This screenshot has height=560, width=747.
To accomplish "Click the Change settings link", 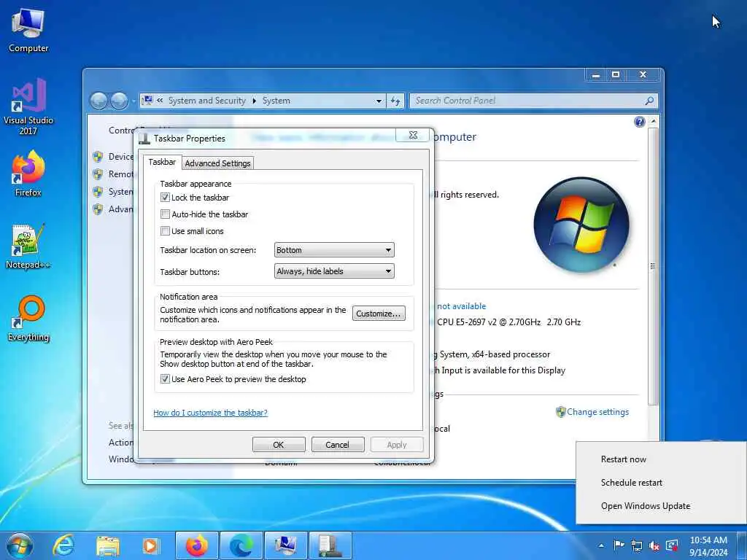I will [598, 412].
